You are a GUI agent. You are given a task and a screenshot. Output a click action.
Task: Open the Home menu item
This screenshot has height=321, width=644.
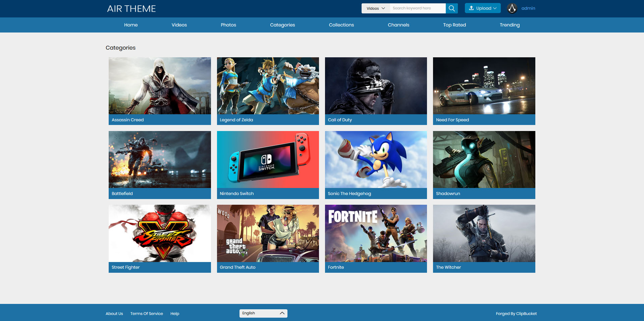point(131,25)
